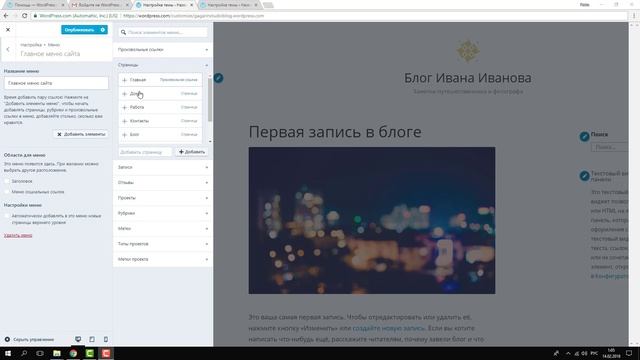Click the Опубликовать button
The width and height of the screenshot is (640, 360).
point(80,30)
